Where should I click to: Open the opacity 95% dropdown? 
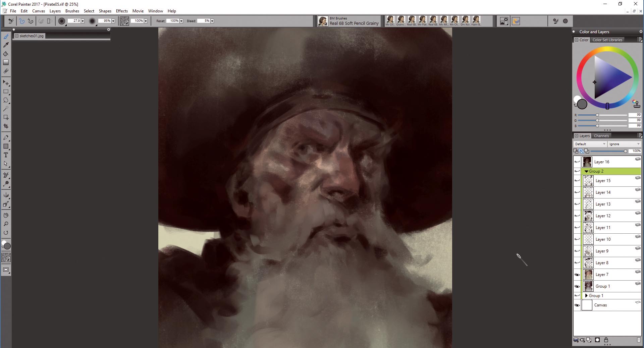coord(113,21)
